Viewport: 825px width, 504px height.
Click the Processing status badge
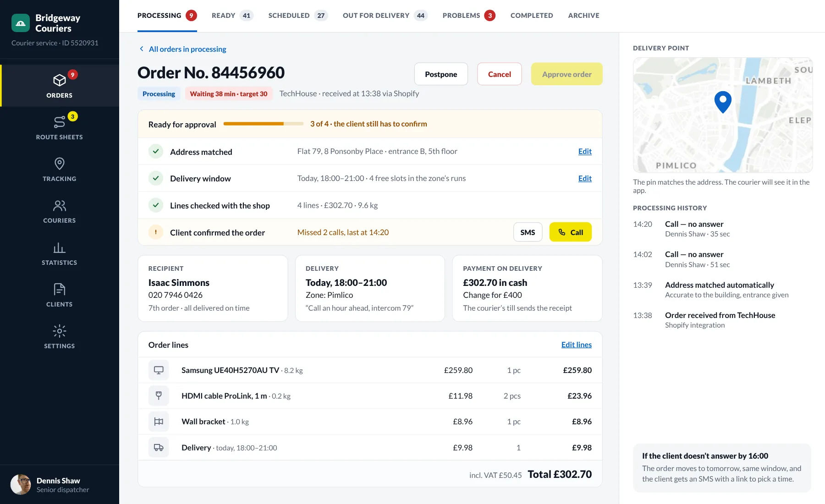tap(159, 94)
